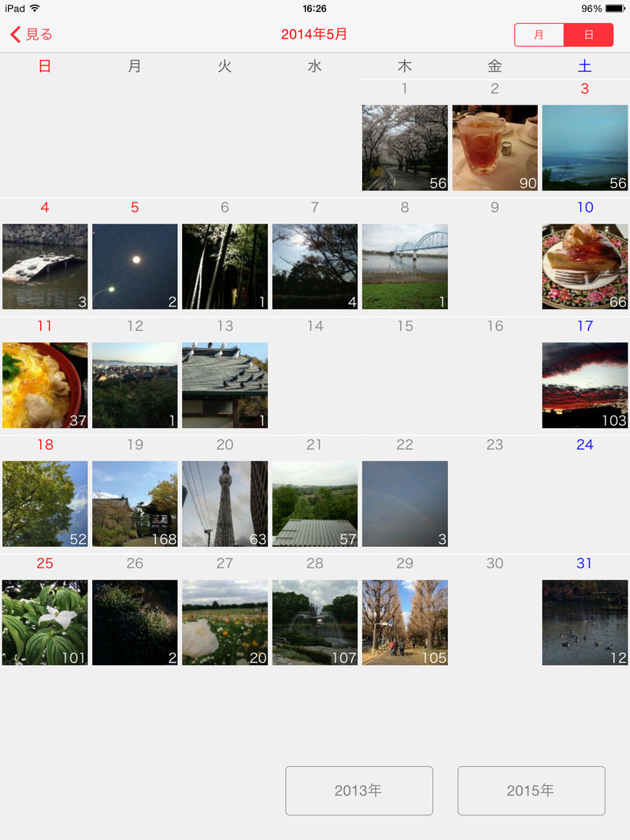Image resolution: width=630 pixels, height=840 pixels.
Task: Tap the battery indicator in status bar
Action: click(615, 9)
